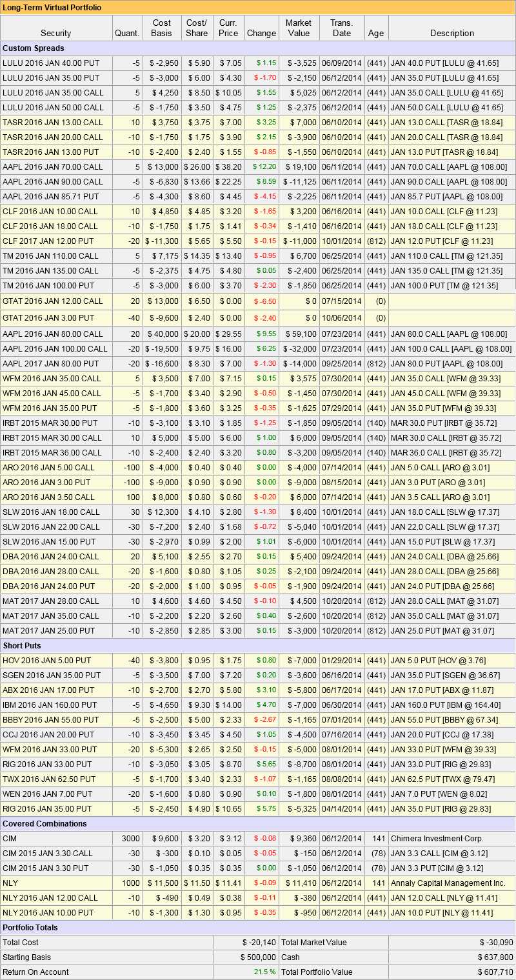This screenshot has width=516, height=980.
Task: Click the Security column header
Action: (56, 33)
